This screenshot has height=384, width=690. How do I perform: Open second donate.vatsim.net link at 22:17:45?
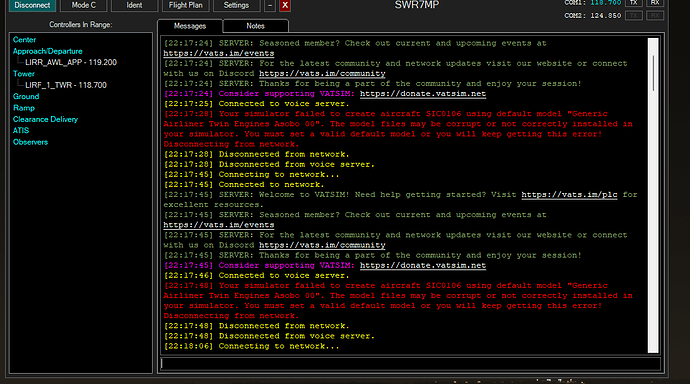pos(423,265)
